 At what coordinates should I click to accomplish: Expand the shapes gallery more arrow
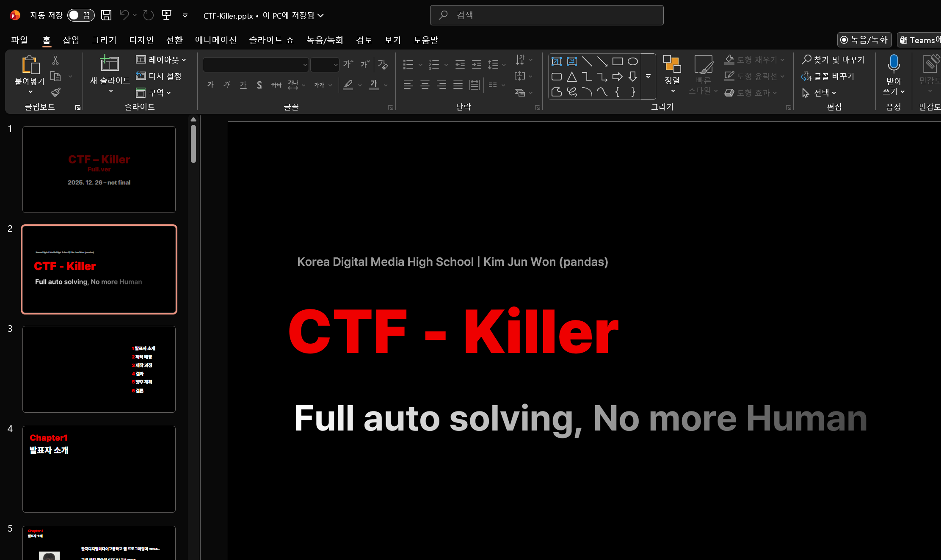pos(648,76)
